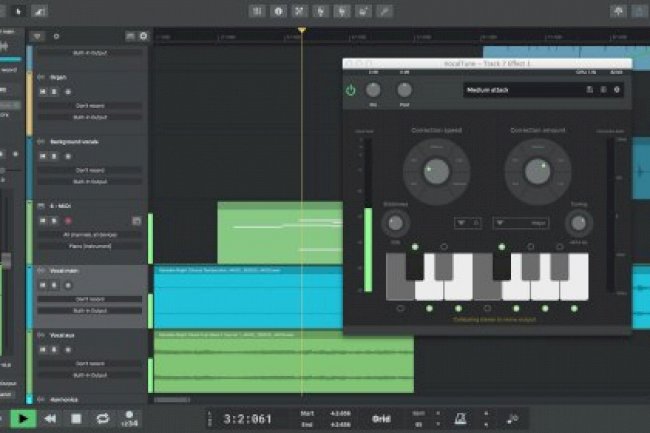Screen dimensions: 650x433
Task: Enable the first note circle below piano keys
Action: (x=400, y=308)
